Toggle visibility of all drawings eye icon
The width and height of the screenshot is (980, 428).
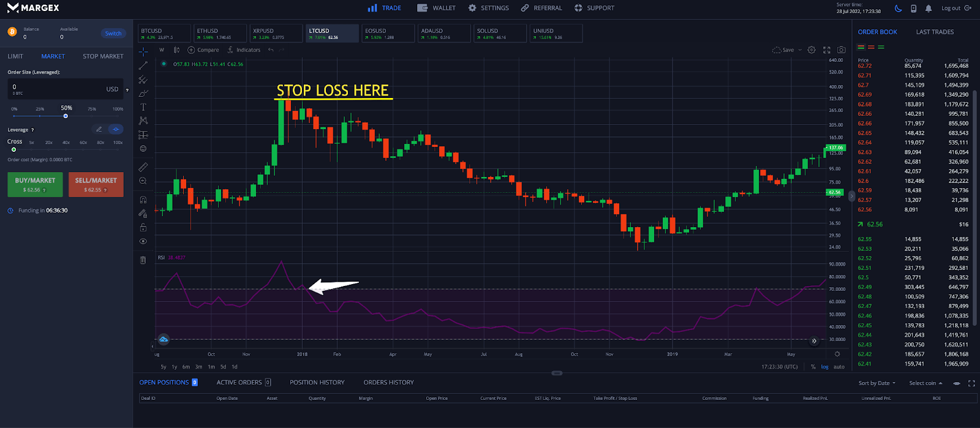(x=143, y=241)
